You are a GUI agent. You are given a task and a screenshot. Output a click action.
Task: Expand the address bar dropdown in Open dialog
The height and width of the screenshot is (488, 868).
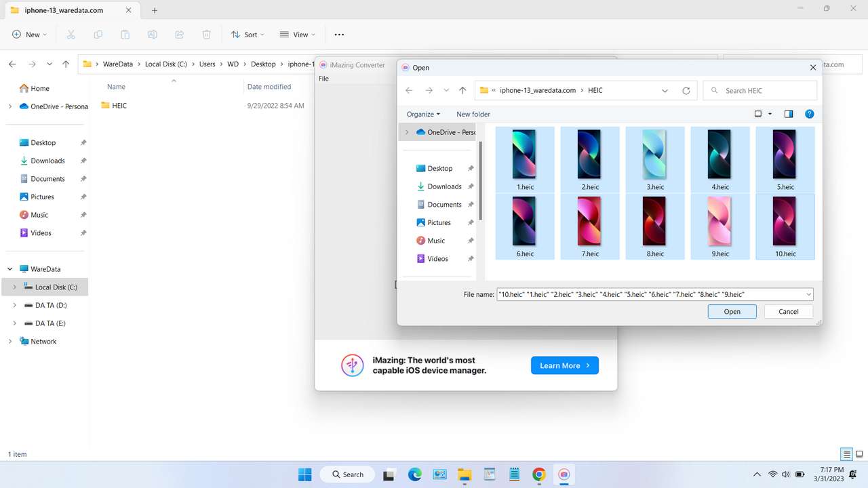point(665,90)
